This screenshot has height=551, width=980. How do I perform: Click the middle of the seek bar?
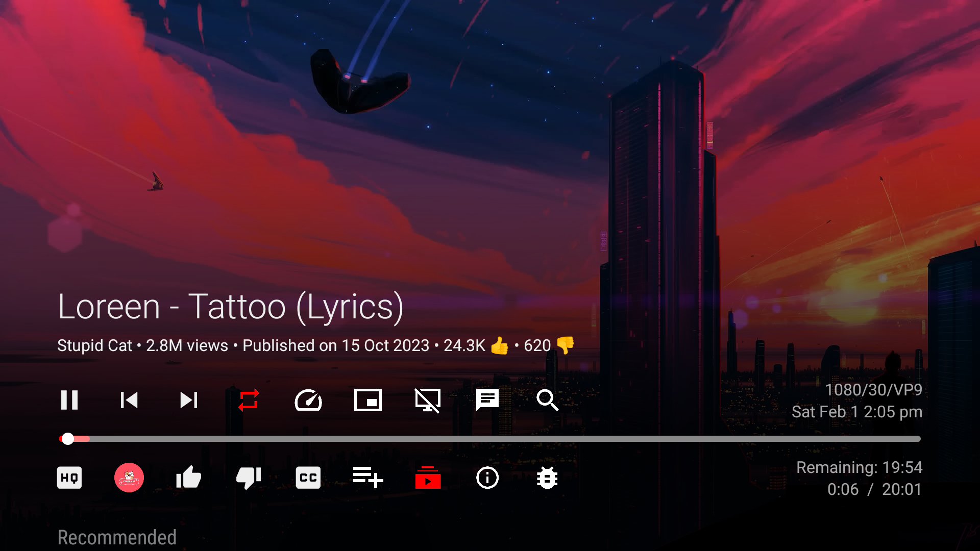coord(490,439)
